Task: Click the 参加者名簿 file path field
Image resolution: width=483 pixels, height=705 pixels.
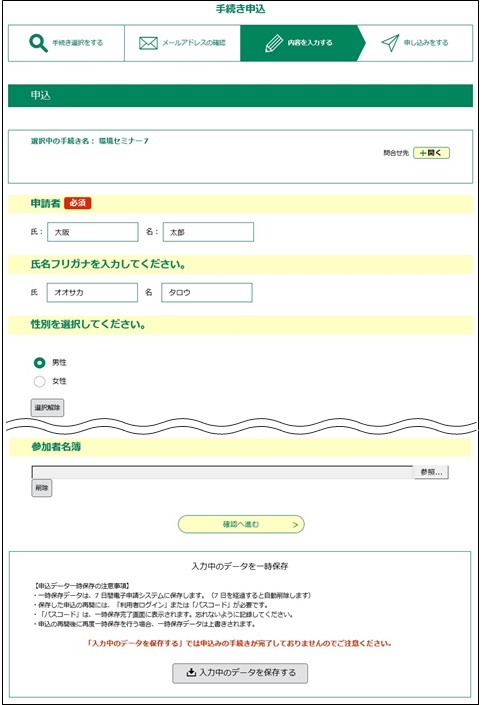Action: tap(222, 472)
